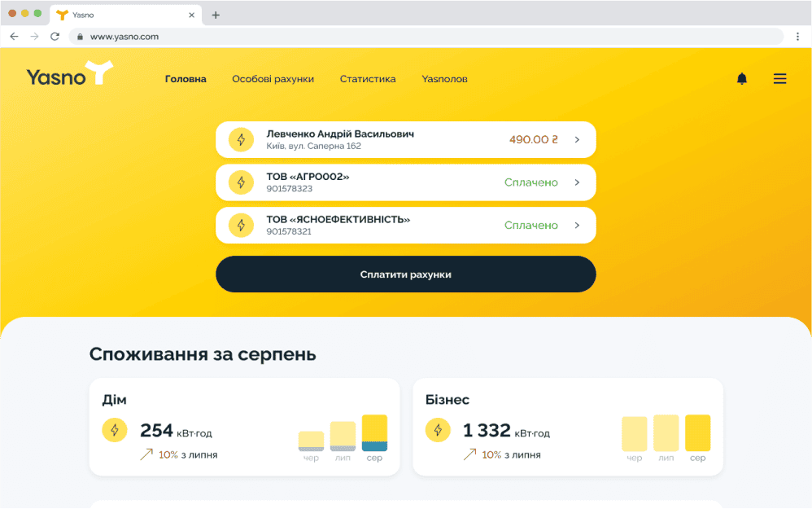Select the чер bar in Бізнес chart
The height and width of the screenshot is (509, 812).
635,434
